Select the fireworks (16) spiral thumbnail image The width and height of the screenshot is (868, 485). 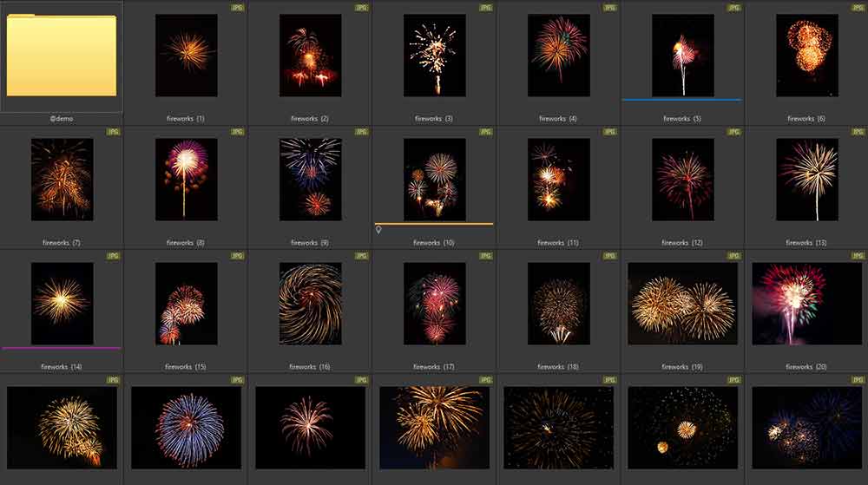click(x=310, y=303)
